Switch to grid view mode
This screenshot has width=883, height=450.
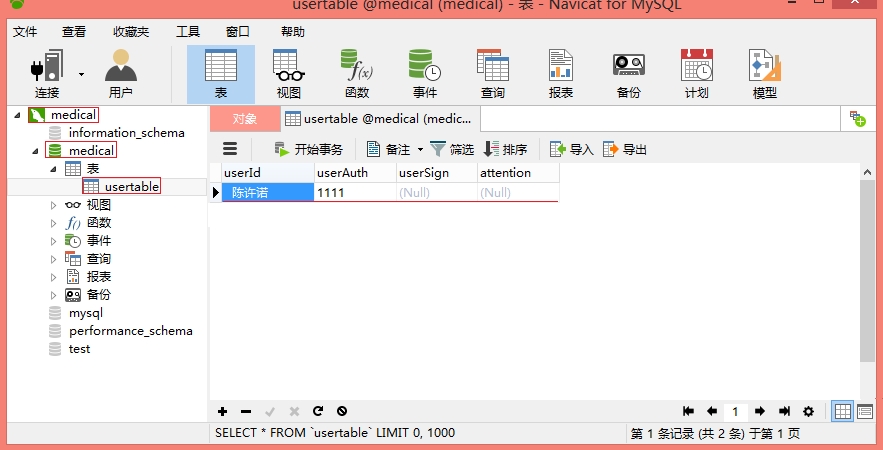coord(843,412)
